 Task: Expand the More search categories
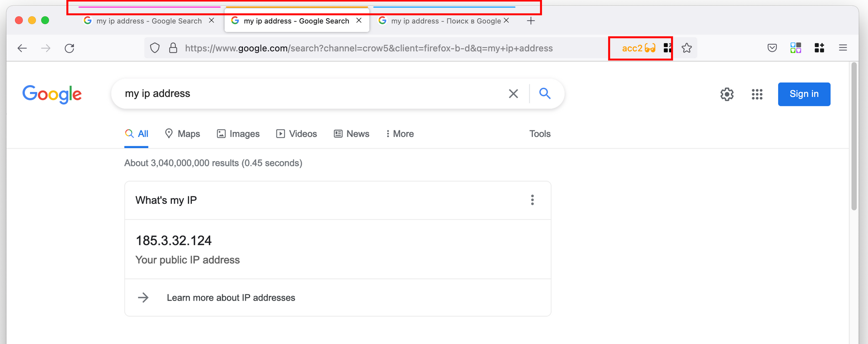coord(400,134)
